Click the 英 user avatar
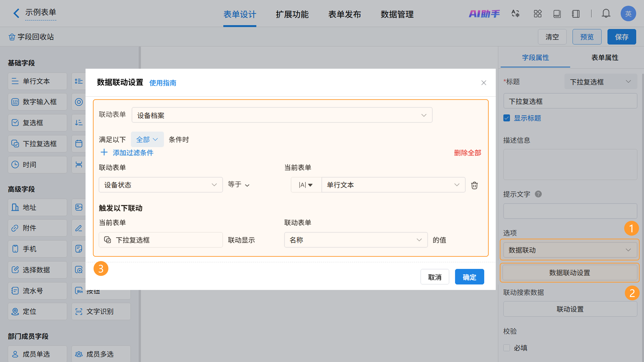Image resolution: width=644 pixels, height=362 pixels. click(628, 14)
